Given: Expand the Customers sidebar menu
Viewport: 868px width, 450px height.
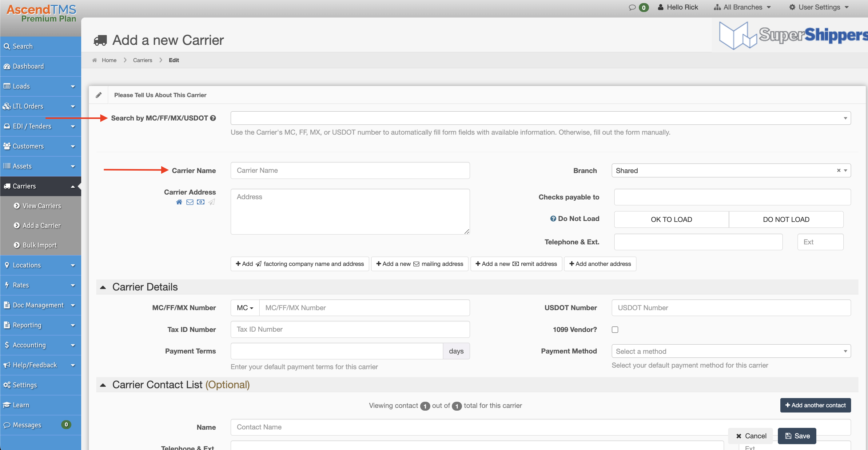Looking at the screenshot, I should (x=40, y=146).
